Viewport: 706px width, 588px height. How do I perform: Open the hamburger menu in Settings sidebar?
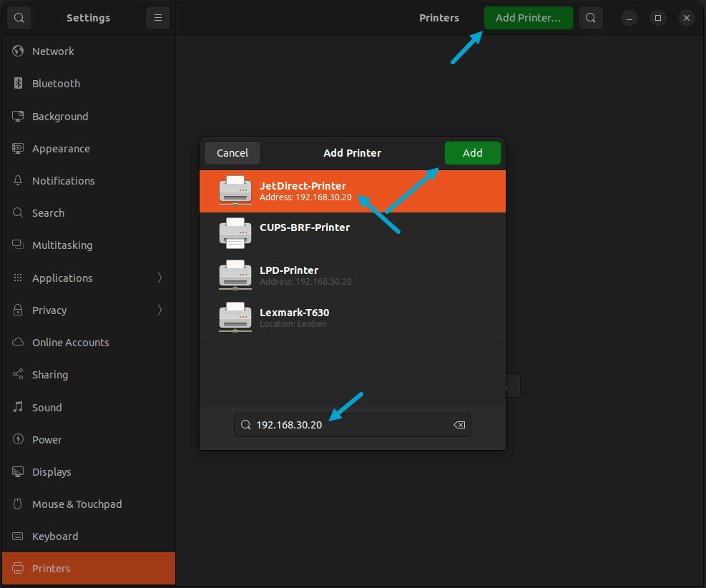[x=157, y=17]
